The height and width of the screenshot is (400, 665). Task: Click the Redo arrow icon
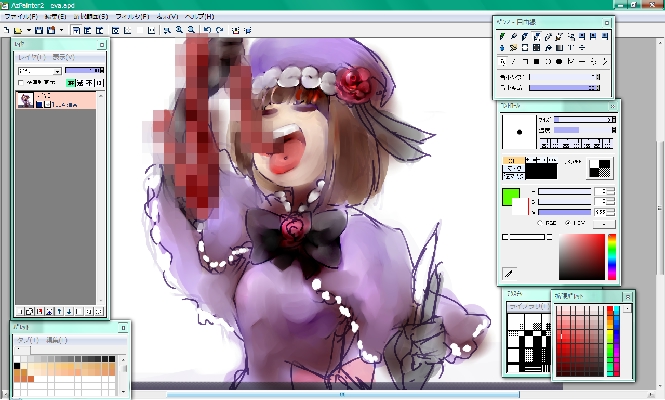[220, 30]
